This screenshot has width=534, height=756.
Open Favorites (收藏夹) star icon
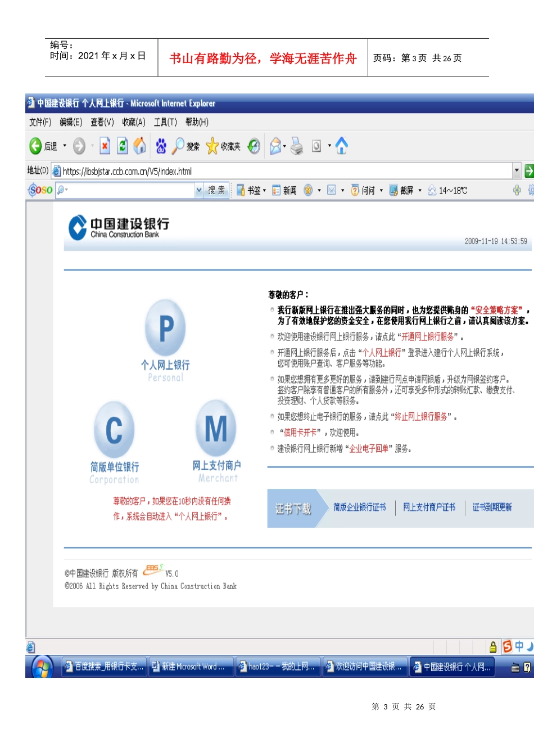212,146
